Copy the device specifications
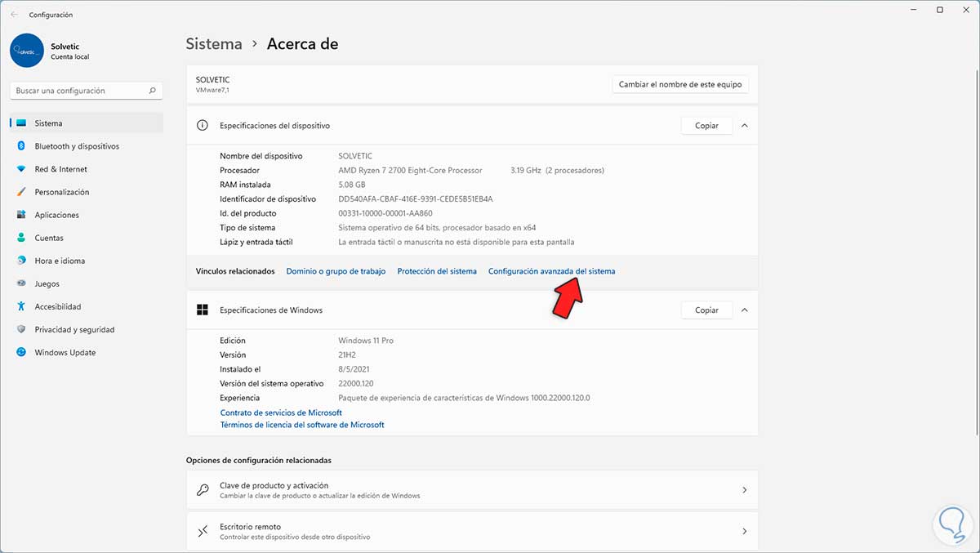This screenshot has height=553, width=980. point(706,126)
